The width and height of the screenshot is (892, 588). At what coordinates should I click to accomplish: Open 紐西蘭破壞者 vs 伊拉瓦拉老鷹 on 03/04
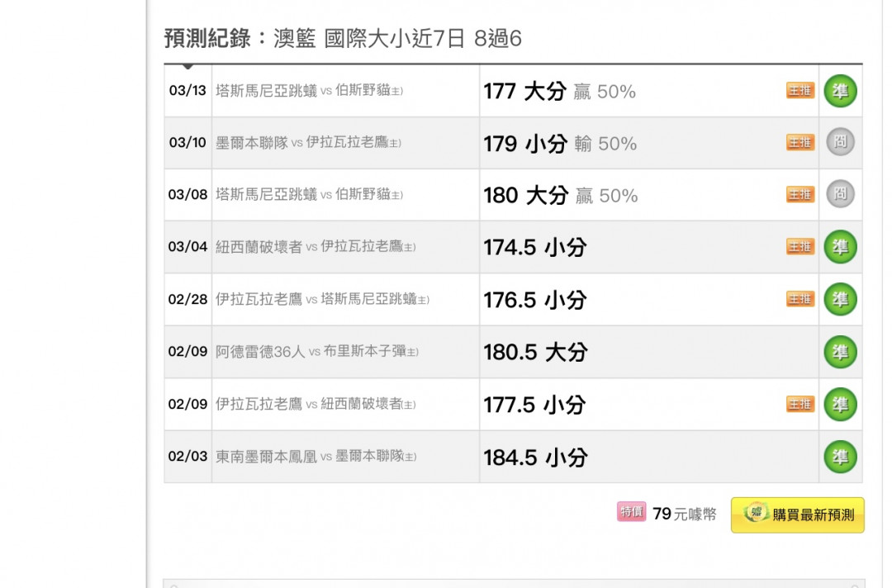pos(316,247)
